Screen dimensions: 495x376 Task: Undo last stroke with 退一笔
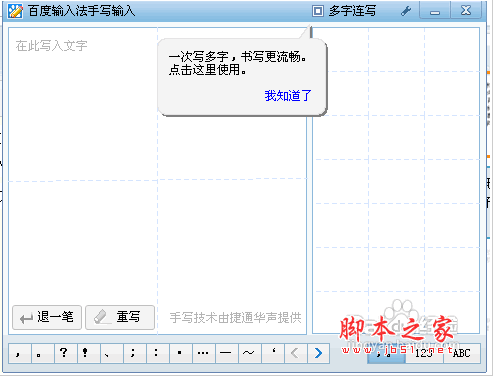(47, 317)
